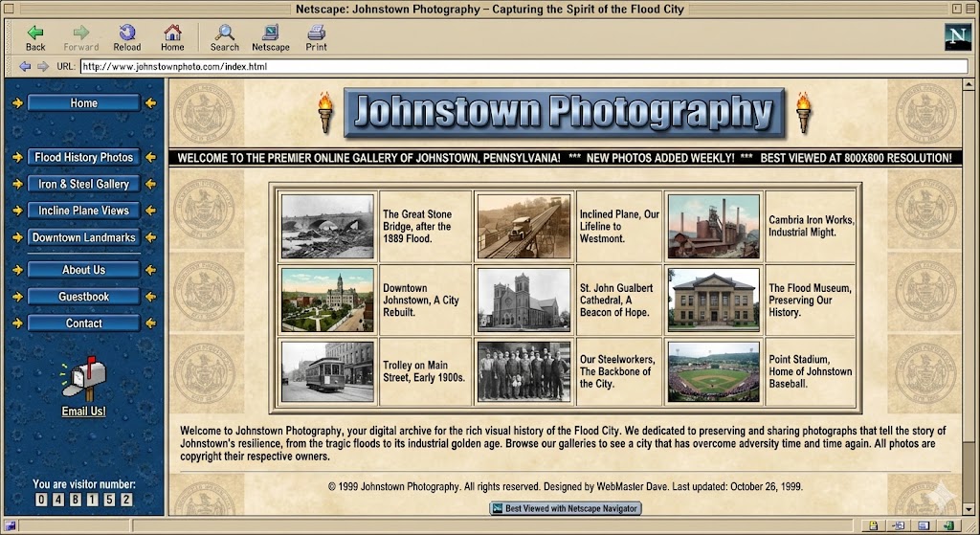The width and height of the screenshot is (980, 535).
Task: Open the Point Stadium baseball thumbnail
Action: click(713, 371)
